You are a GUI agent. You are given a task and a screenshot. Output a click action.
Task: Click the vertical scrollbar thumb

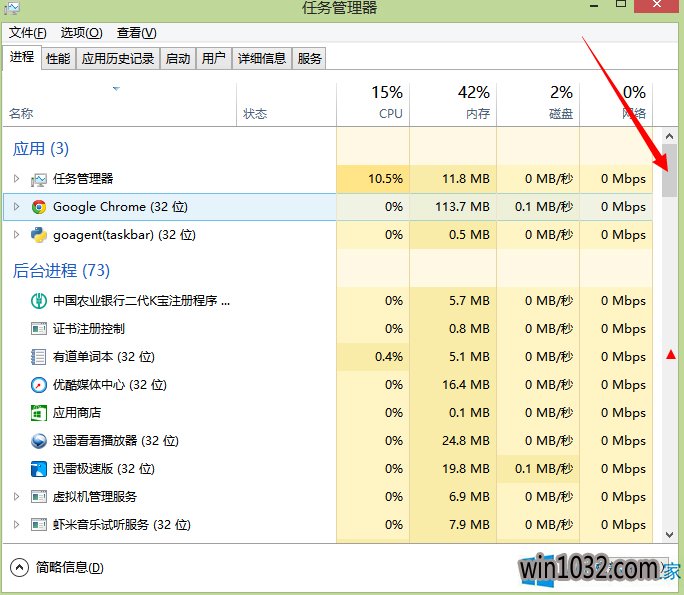670,170
